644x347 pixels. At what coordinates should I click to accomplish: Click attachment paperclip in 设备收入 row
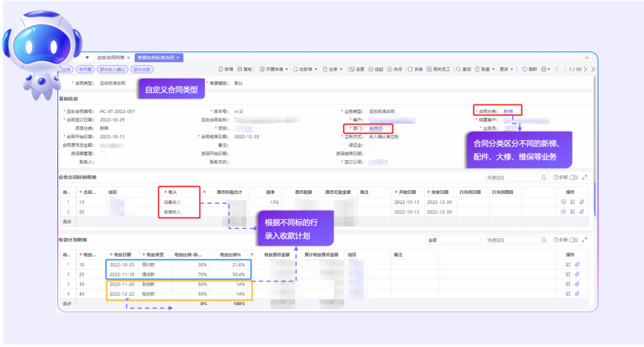tap(581, 202)
